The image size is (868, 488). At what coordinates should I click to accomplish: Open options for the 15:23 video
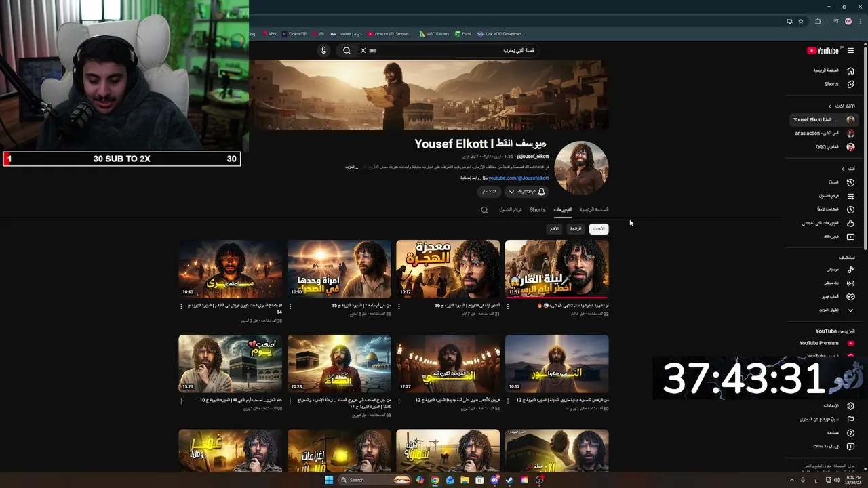pyautogui.click(x=181, y=401)
